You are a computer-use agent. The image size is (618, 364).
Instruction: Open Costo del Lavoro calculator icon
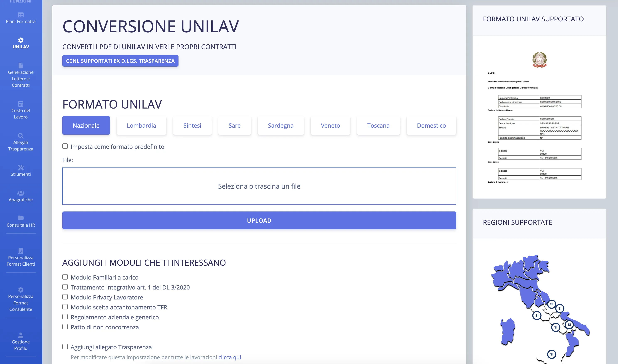(x=21, y=104)
